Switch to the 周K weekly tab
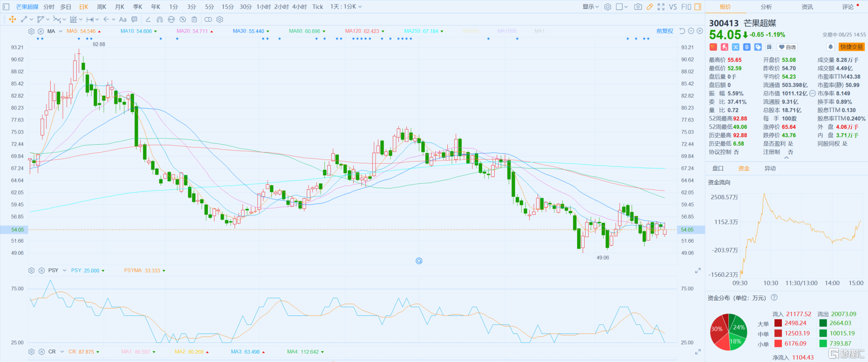The image size is (868, 362). click(101, 7)
